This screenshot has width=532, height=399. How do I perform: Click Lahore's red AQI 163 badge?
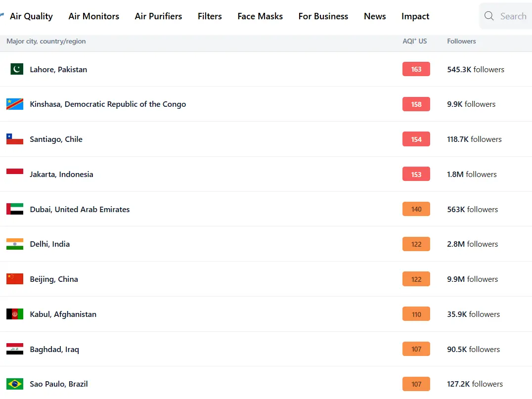pos(416,69)
